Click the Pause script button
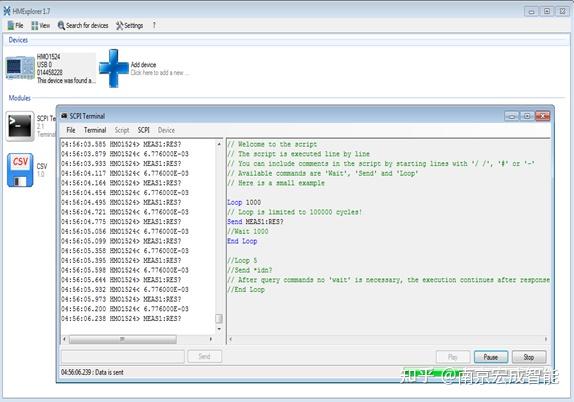Screen dimensions: 574x402 coord(491,357)
